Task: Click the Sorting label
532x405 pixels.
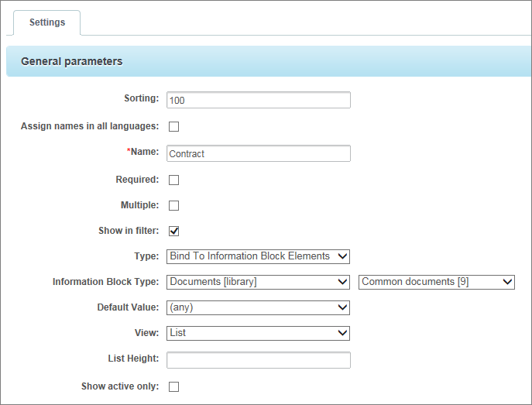Action: click(142, 98)
